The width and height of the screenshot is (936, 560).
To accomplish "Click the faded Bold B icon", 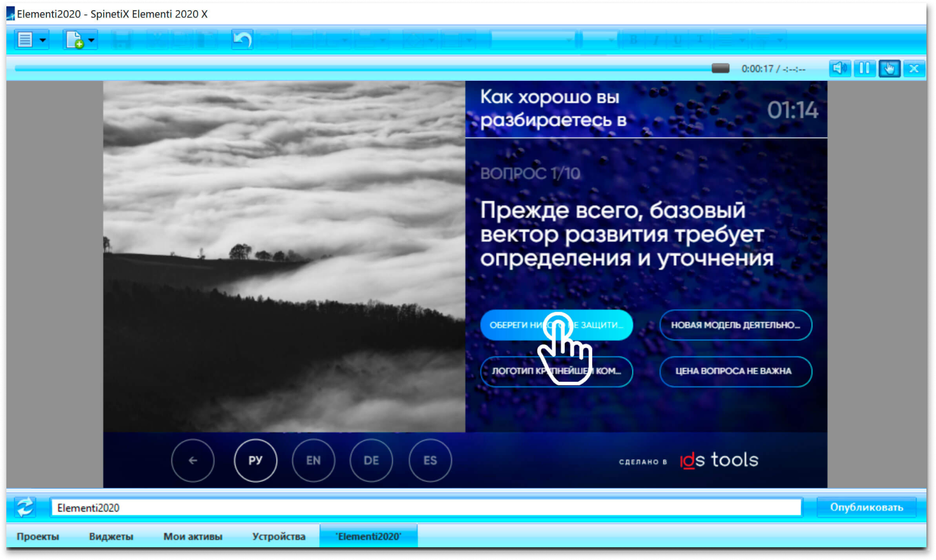I will pyautogui.click(x=634, y=40).
